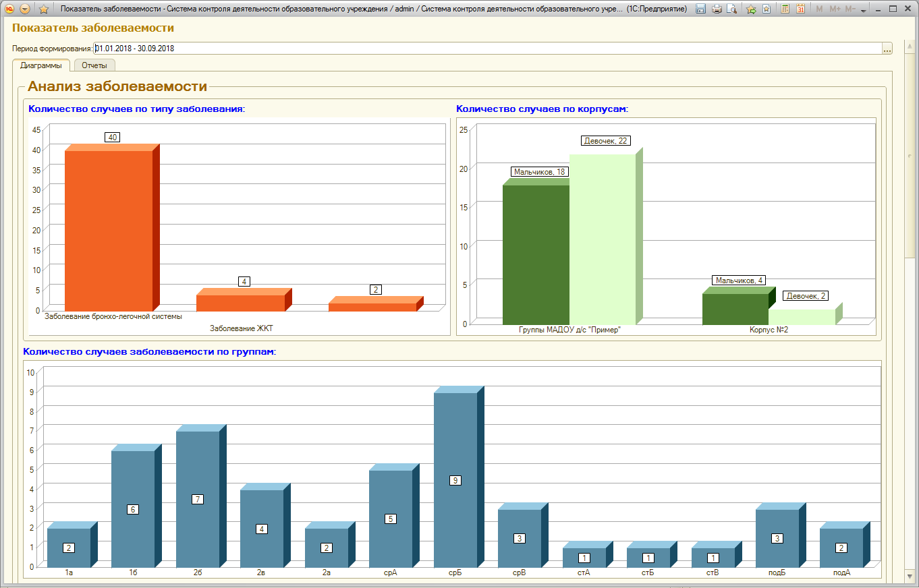Click the 1C main menu logo icon
This screenshot has width=919, height=588.
[x=9, y=9]
